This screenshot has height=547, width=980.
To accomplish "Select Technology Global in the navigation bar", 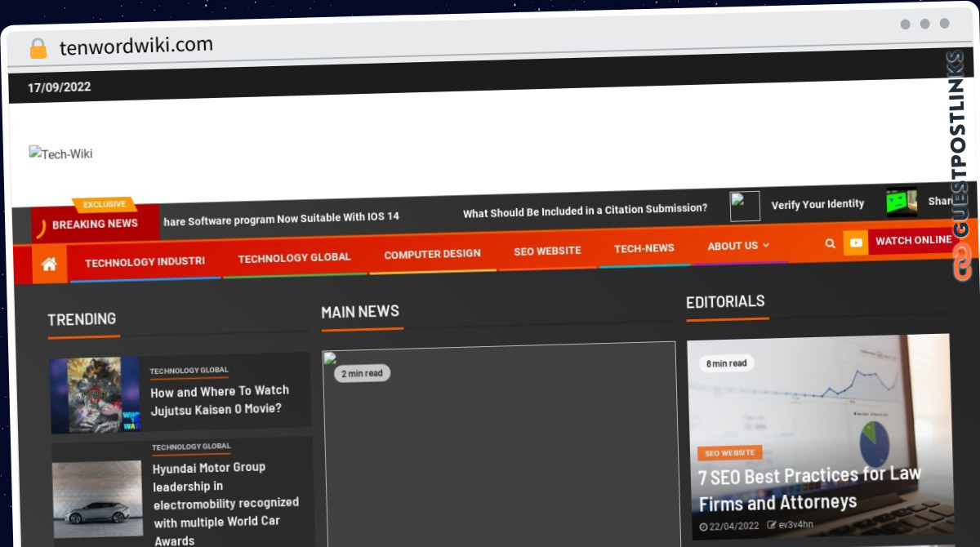I will [x=294, y=257].
